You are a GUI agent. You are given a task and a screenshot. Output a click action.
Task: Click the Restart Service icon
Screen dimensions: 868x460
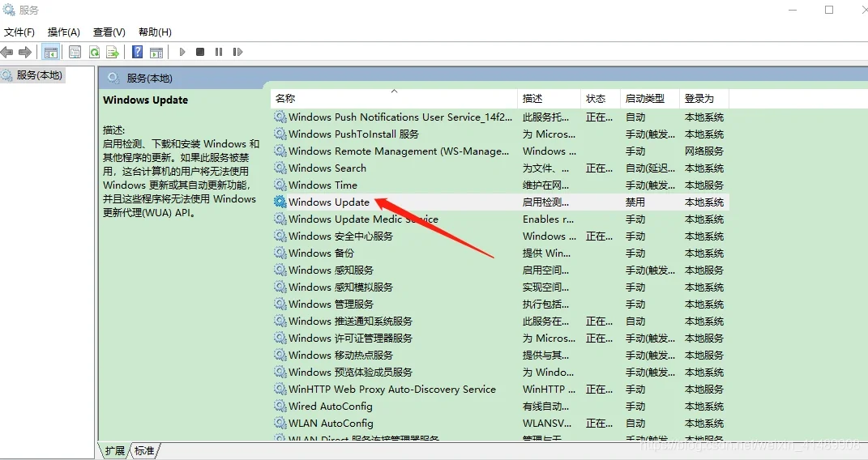[237, 52]
